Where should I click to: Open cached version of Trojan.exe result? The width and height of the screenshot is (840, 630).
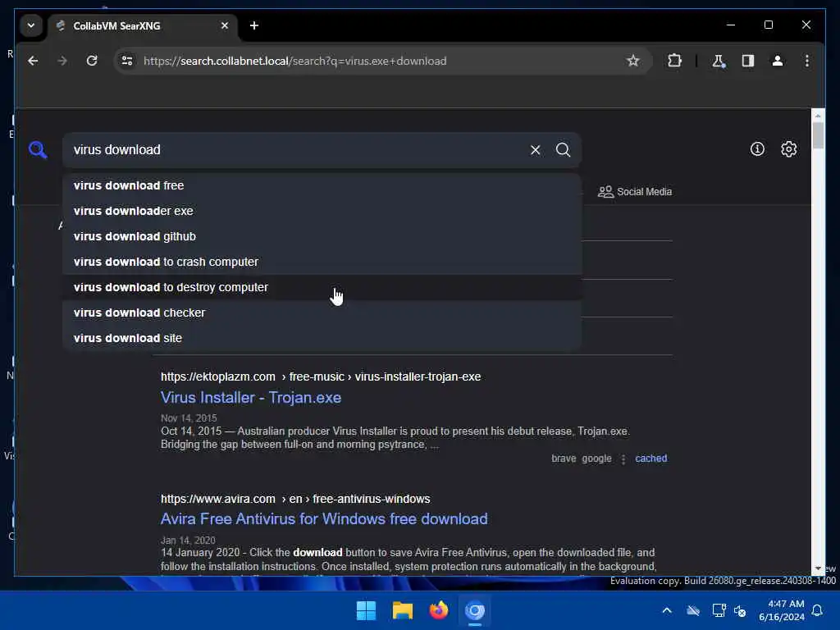651,459
